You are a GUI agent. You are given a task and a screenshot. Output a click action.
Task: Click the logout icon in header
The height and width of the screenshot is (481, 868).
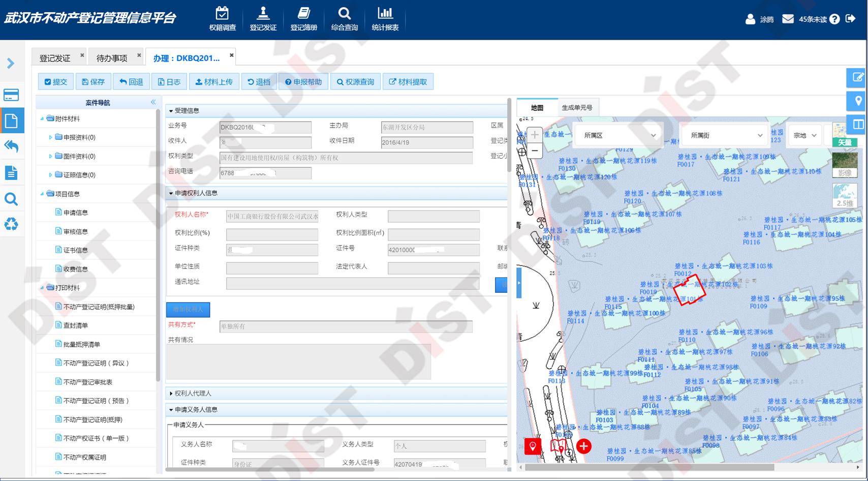(x=850, y=19)
